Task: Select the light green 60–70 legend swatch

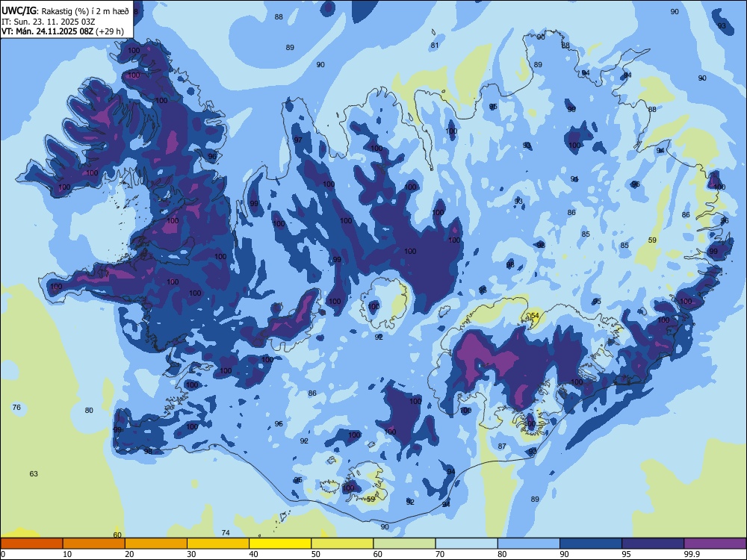Action: click(404, 544)
